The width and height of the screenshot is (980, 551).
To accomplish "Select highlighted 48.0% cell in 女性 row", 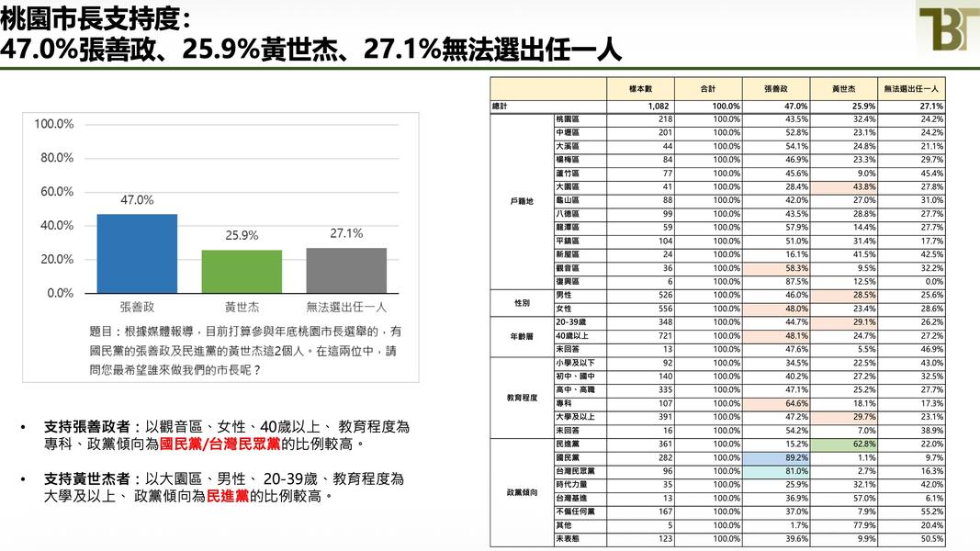I will pos(776,309).
